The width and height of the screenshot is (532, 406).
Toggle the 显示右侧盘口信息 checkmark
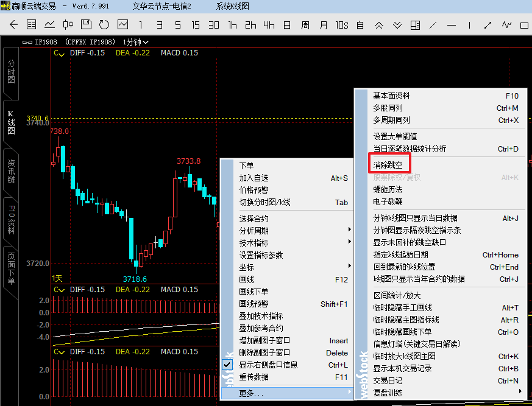coord(227,365)
